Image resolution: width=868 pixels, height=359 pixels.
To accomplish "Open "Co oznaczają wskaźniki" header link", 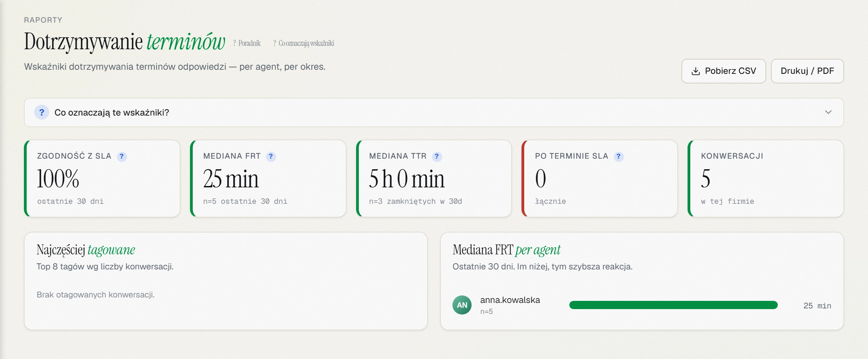I will click(x=303, y=43).
